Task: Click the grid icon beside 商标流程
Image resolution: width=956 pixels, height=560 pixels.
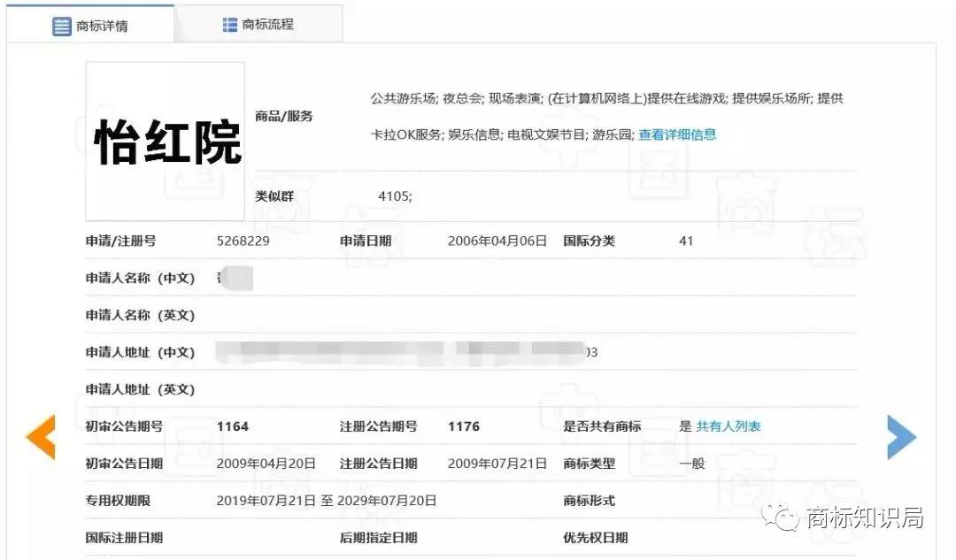Action: tap(230, 25)
